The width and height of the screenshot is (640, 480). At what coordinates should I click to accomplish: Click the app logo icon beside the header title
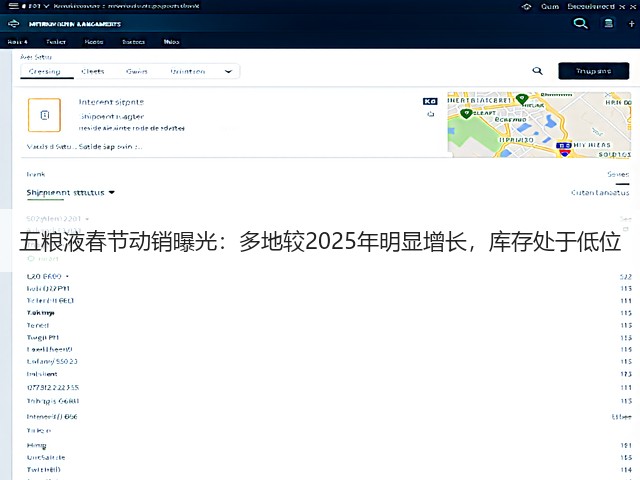[13, 24]
